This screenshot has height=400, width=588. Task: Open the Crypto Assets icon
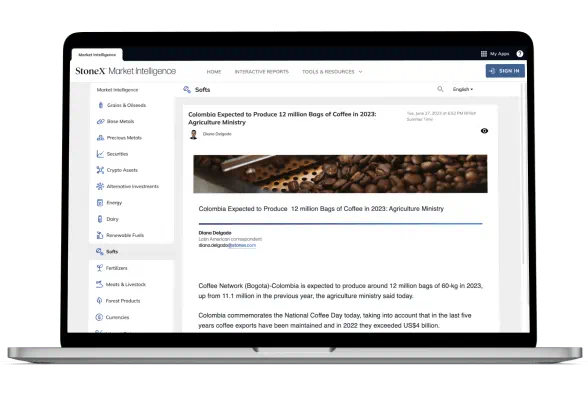coord(100,170)
